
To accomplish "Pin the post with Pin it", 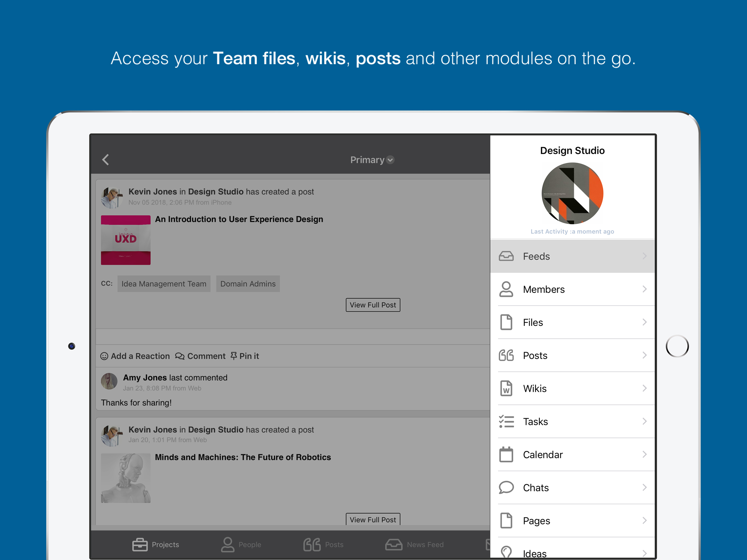I will 245,356.
